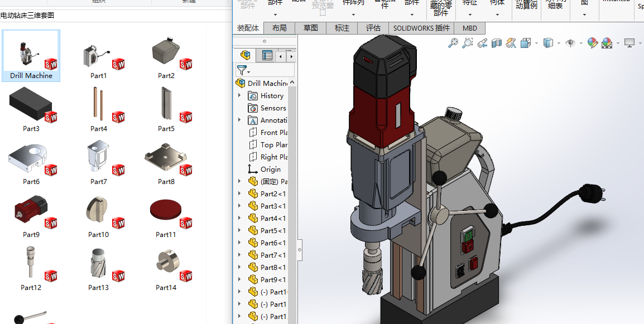Select Front Plane in the feature tree
644x324 pixels.
tap(273, 133)
